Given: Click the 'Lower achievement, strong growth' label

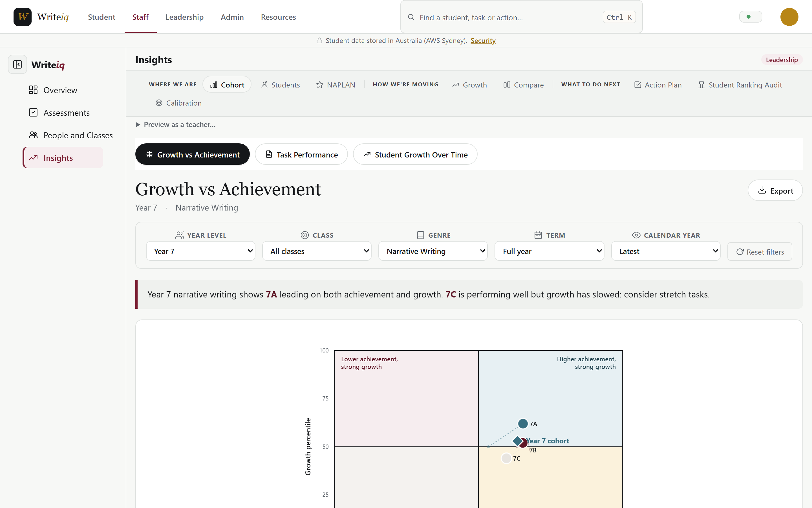Looking at the screenshot, I should point(369,363).
